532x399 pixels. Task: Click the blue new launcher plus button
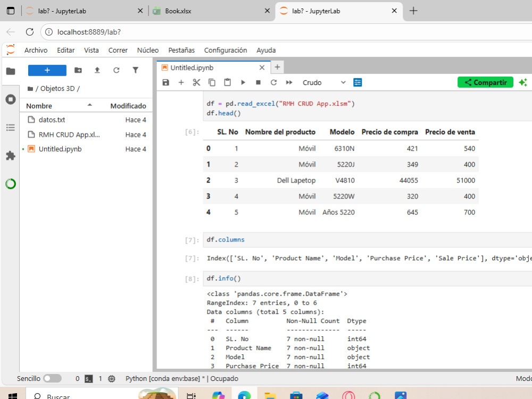tap(47, 70)
